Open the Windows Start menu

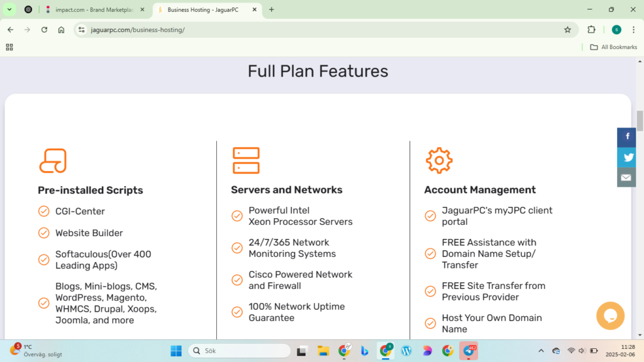(176, 351)
